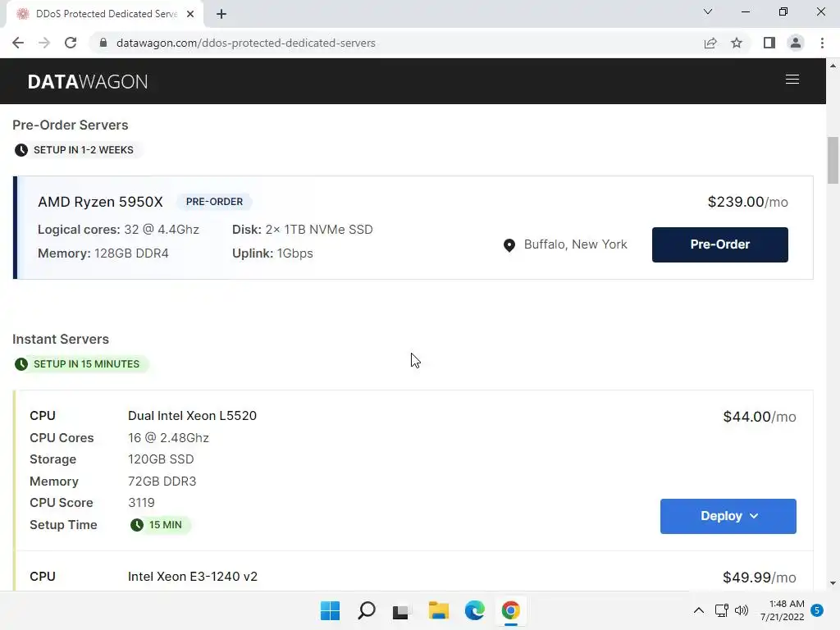
Task: Click the scrollbar up arrow
Action: click(833, 66)
